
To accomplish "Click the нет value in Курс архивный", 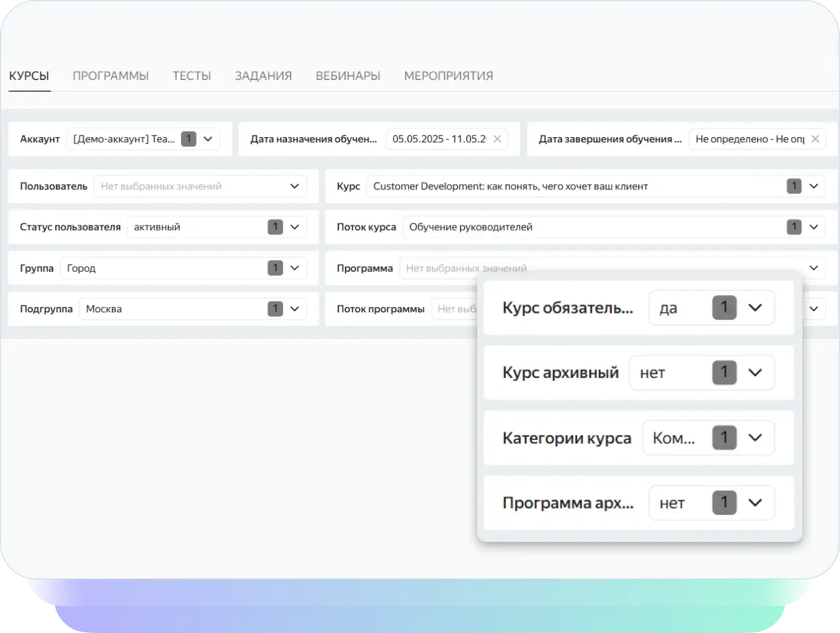I will coord(652,373).
